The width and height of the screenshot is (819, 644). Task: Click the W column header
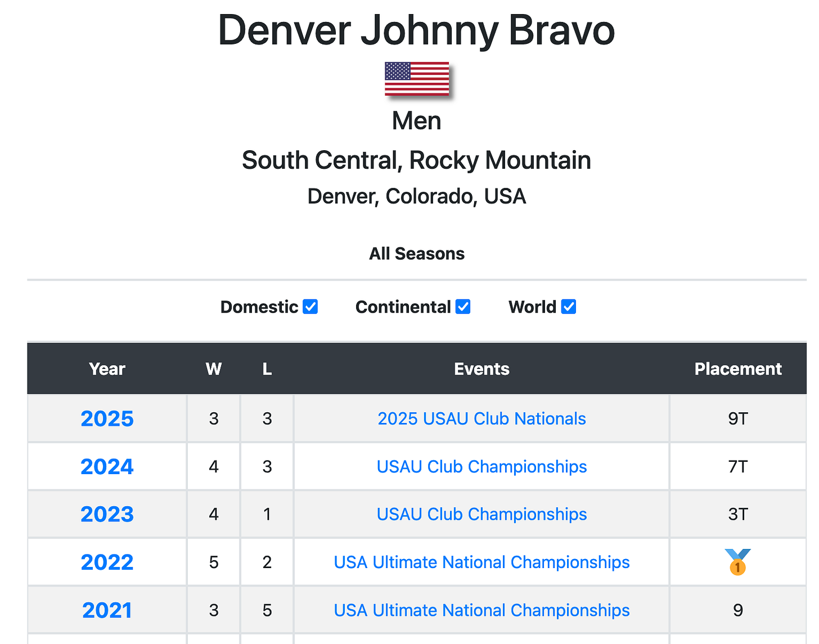click(x=214, y=369)
